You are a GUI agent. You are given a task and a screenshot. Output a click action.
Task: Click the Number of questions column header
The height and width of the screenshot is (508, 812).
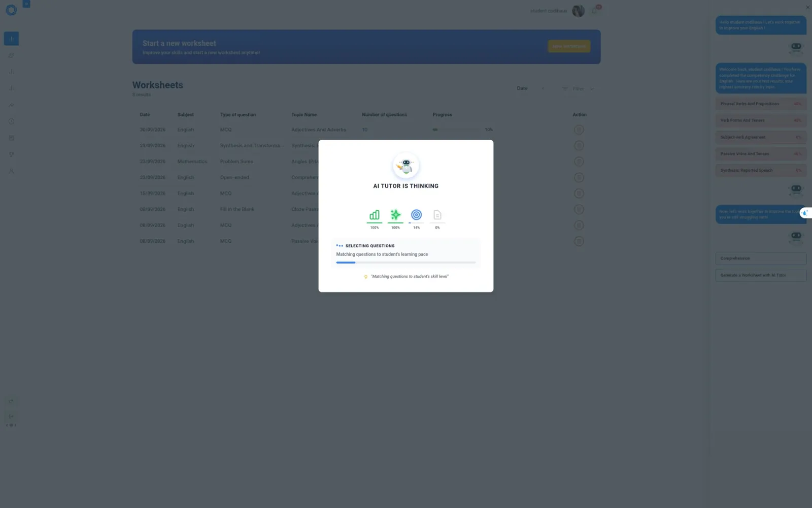pyautogui.click(x=384, y=115)
